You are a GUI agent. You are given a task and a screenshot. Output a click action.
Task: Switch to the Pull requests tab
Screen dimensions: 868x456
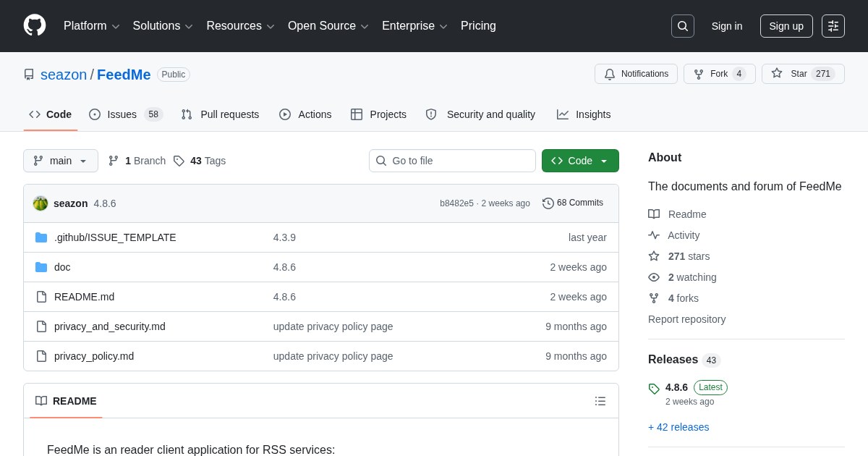tap(220, 114)
